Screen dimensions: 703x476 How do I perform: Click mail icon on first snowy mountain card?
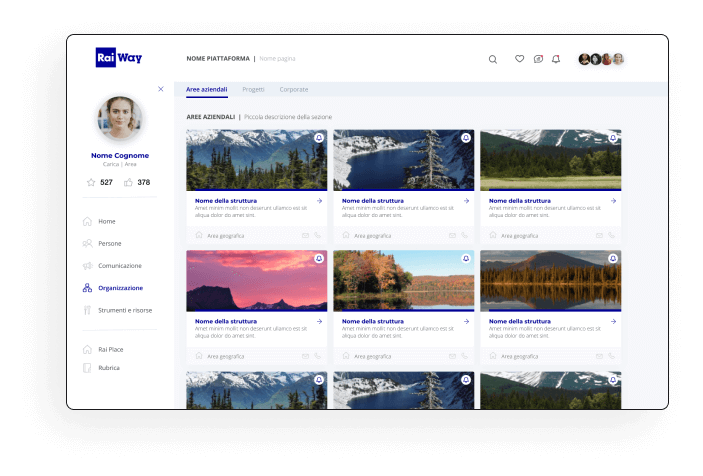point(306,235)
